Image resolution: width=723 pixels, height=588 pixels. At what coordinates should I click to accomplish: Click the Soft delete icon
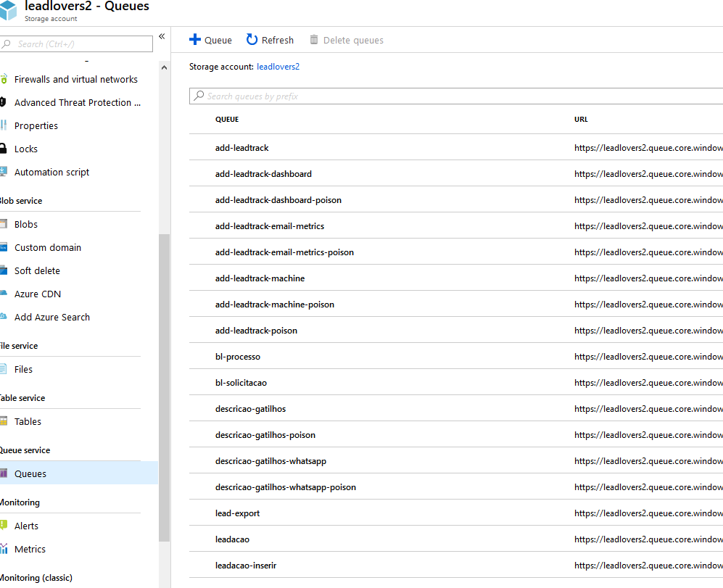pos(3,270)
